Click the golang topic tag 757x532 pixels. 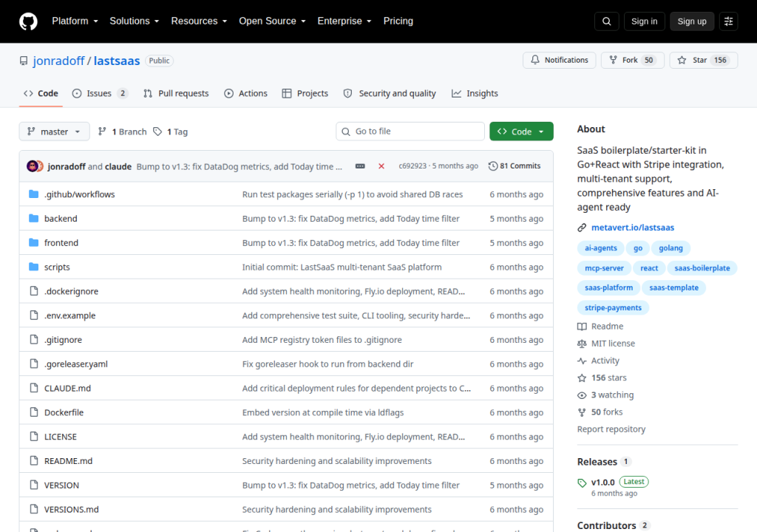671,248
